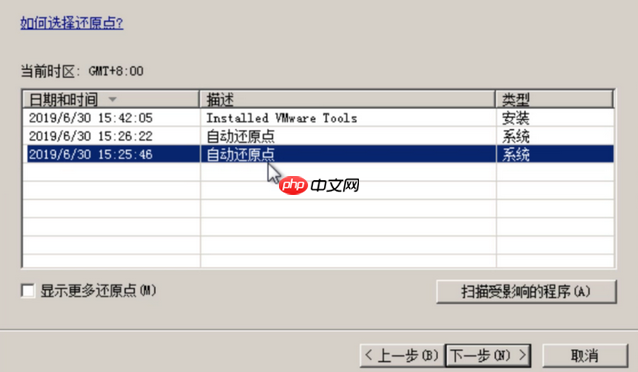Click 自动还原点 in the highlighted 15:25:46 row
This screenshot has width=638, height=372.
(240, 154)
